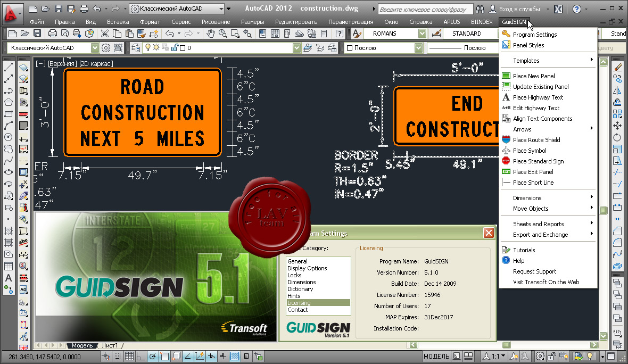Open the Файл menu
The width and height of the screenshot is (628, 364).
(37, 22)
